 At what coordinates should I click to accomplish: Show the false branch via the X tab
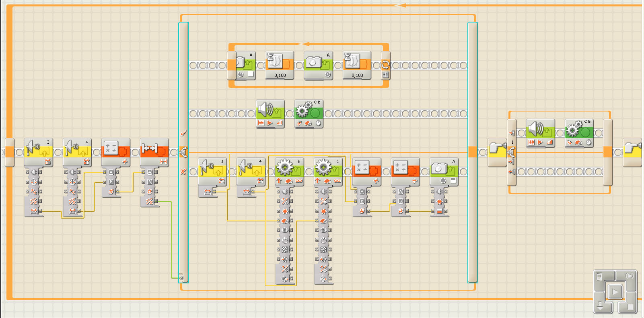tap(183, 171)
